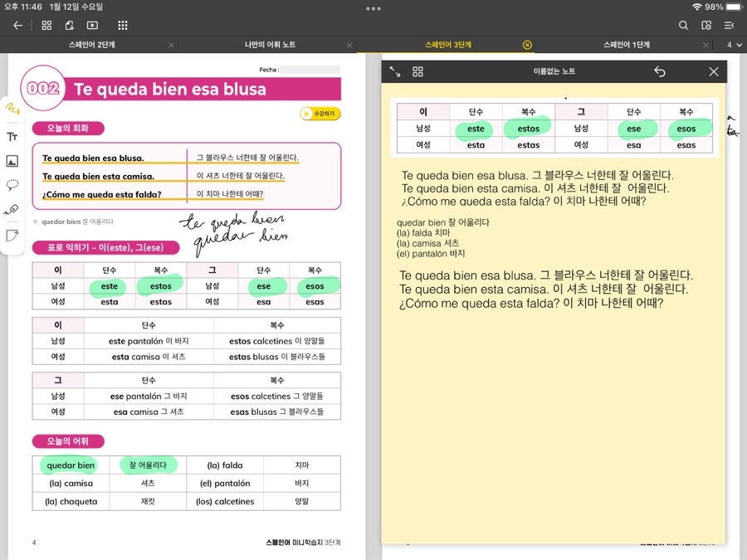Switch to the 스페인어 2단계 tab

91,45
